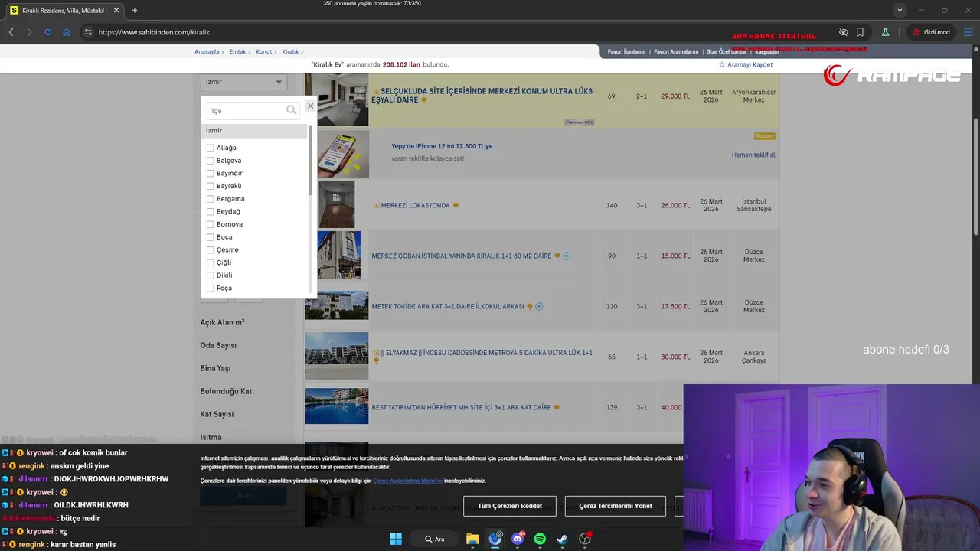Go to Anasayfa breadcrumb
This screenshot has width=980, height=551.
[x=207, y=51]
